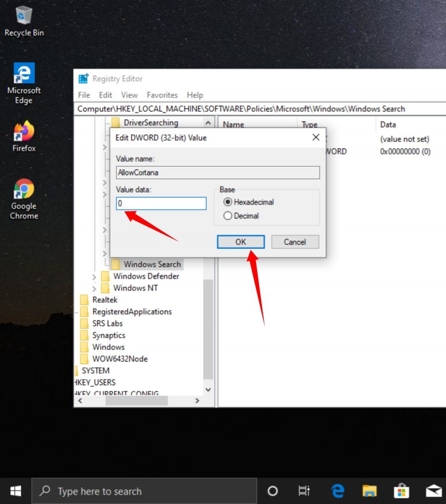Expand the Windows NT tree node
This screenshot has height=504, width=446.
coord(94,289)
